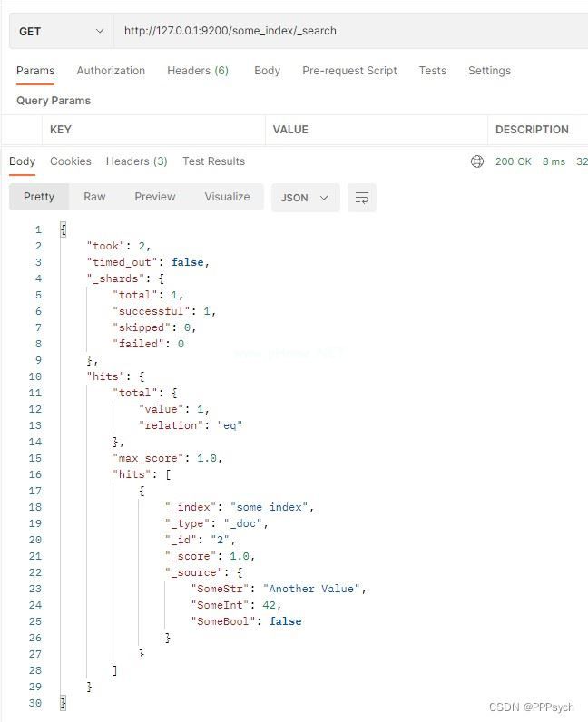Screen dimensions: 588x722
Task: Switch response view to Preview
Action: (x=155, y=197)
